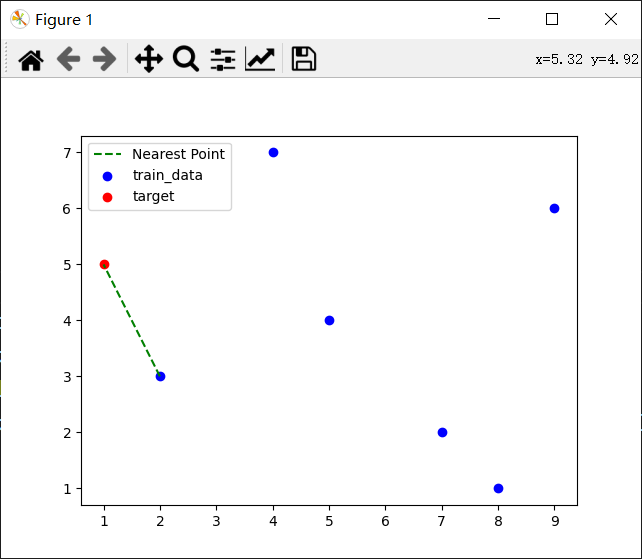642x559 pixels.
Task: Maximize the Figure 1 window
Action: [552, 19]
